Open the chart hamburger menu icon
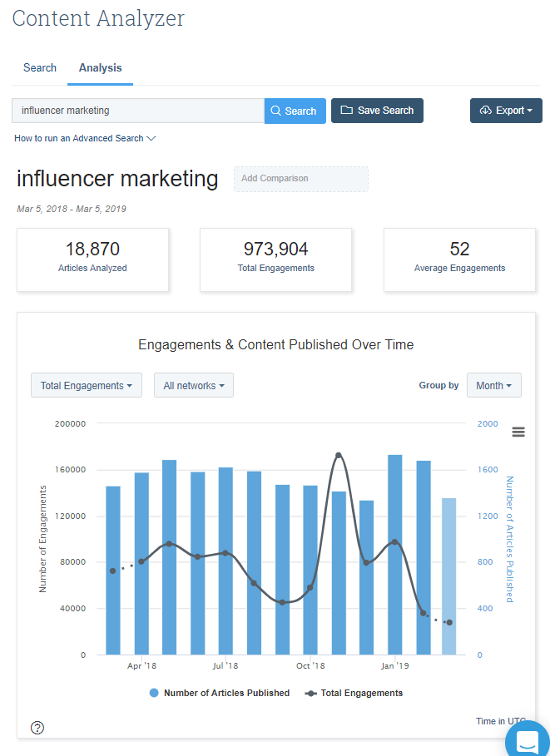This screenshot has width=550, height=756. point(518,432)
